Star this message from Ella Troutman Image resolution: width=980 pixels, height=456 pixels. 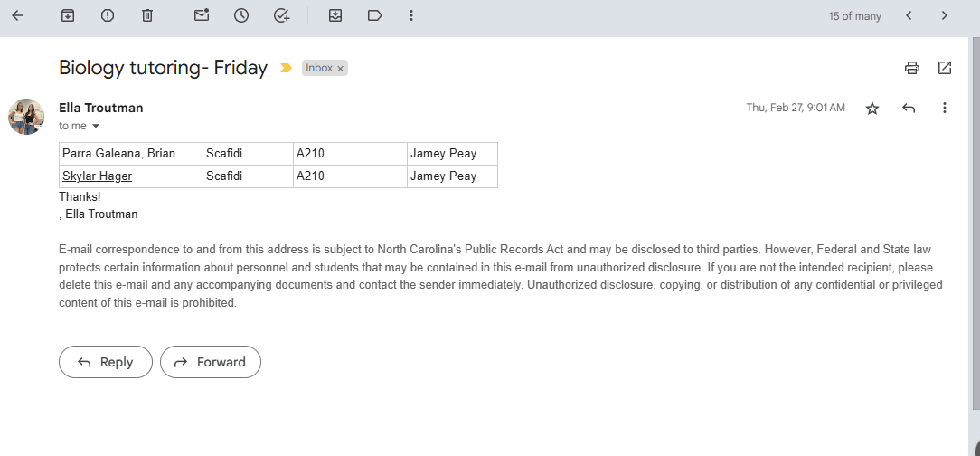click(872, 109)
